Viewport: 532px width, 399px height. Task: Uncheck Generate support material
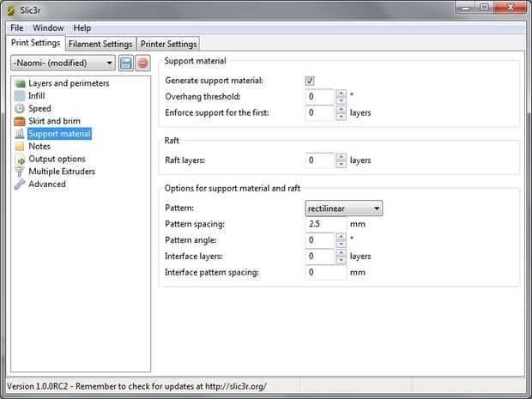point(310,81)
